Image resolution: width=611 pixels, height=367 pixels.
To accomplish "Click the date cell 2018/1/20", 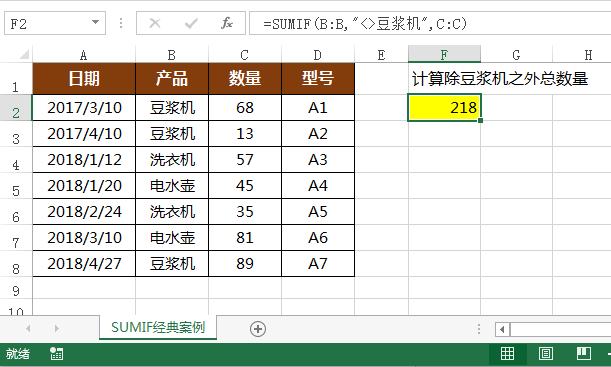I will click(84, 186).
